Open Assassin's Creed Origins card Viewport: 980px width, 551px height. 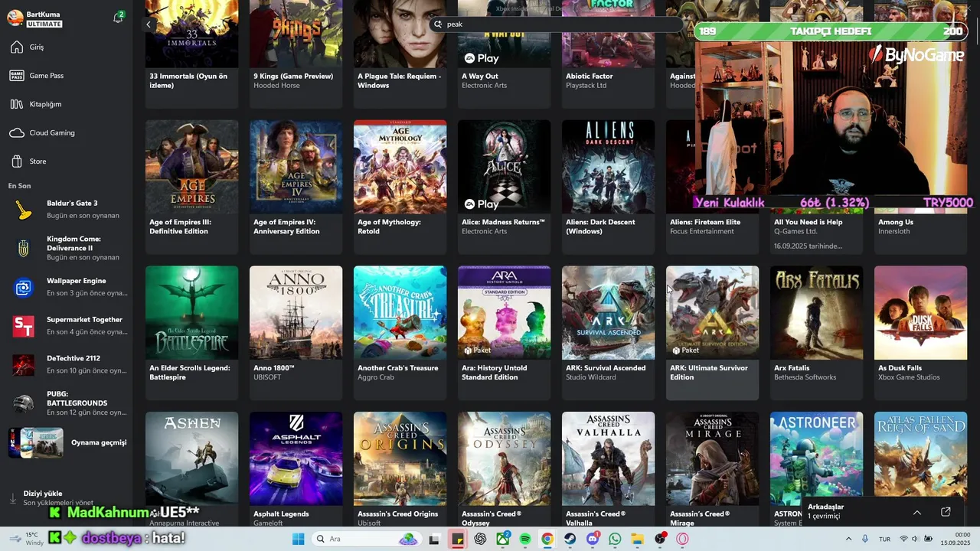click(400, 469)
